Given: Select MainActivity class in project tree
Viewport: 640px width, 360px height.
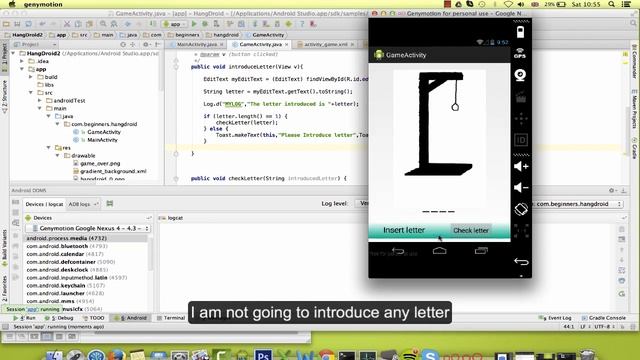Looking at the screenshot, I should 102,140.
